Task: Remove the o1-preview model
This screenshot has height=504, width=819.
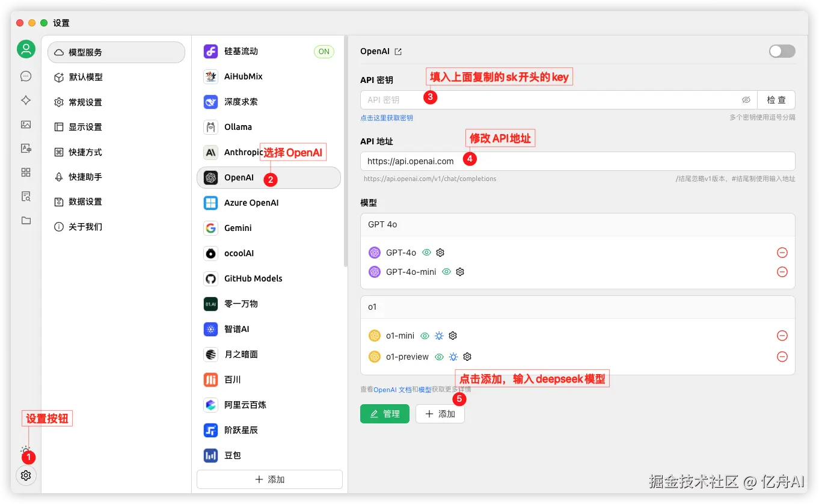Action: (x=782, y=357)
